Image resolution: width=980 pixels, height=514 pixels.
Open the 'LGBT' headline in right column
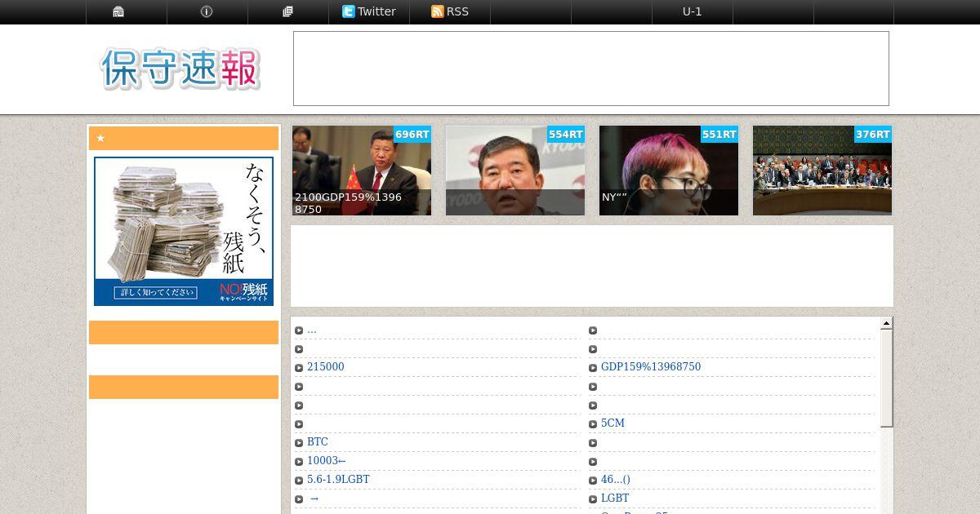615,498
